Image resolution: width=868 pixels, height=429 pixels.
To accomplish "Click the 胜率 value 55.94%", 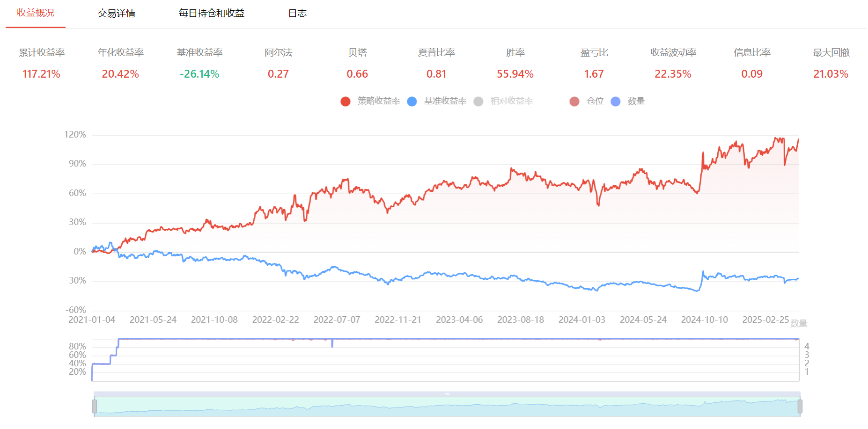I will [x=515, y=74].
